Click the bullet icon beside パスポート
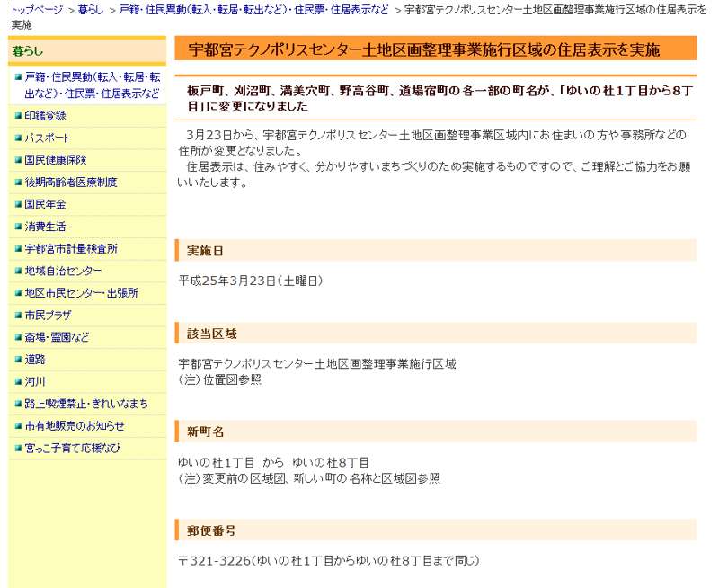This screenshot has width=719, height=588. pyautogui.click(x=18, y=138)
